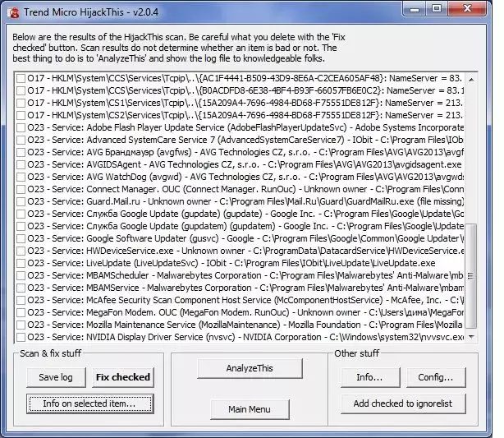Minimize the HijackThis window
This screenshot has width=504, height=438.
click(x=415, y=9)
